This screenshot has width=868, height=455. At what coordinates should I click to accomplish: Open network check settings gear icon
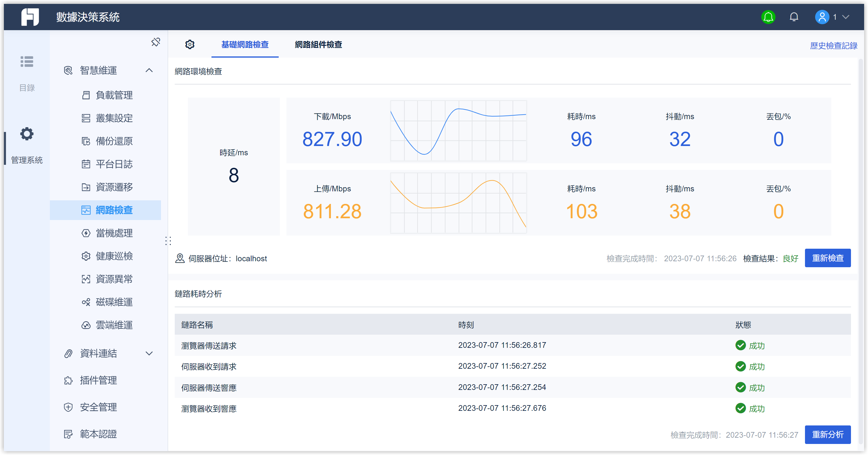190,44
